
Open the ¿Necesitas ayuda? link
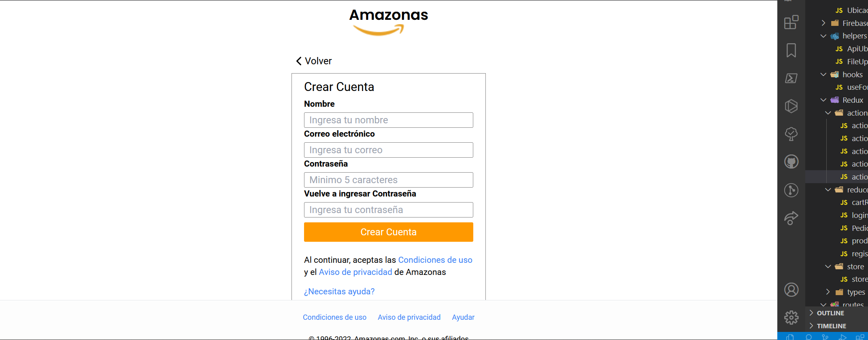pyautogui.click(x=339, y=291)
